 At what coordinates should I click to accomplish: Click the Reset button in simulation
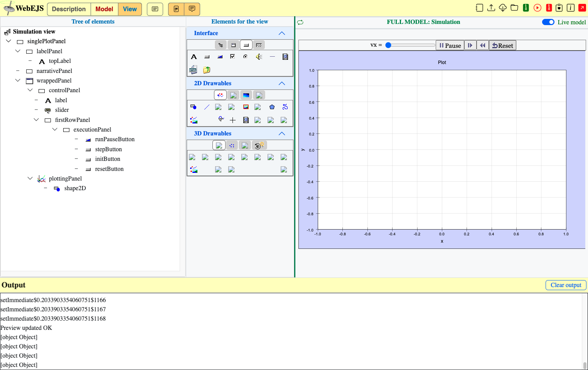(502, 46)
